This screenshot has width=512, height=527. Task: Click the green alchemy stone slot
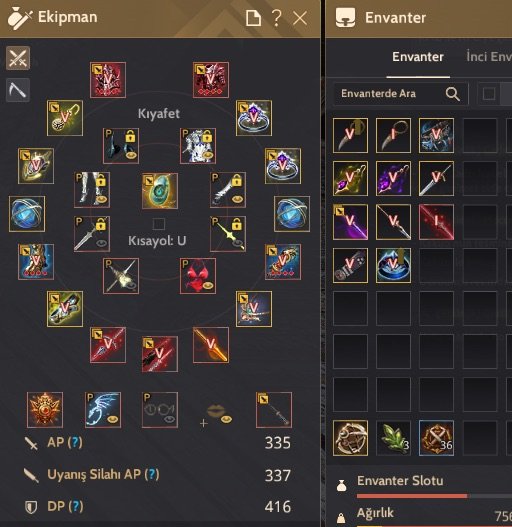pos(160,191)
